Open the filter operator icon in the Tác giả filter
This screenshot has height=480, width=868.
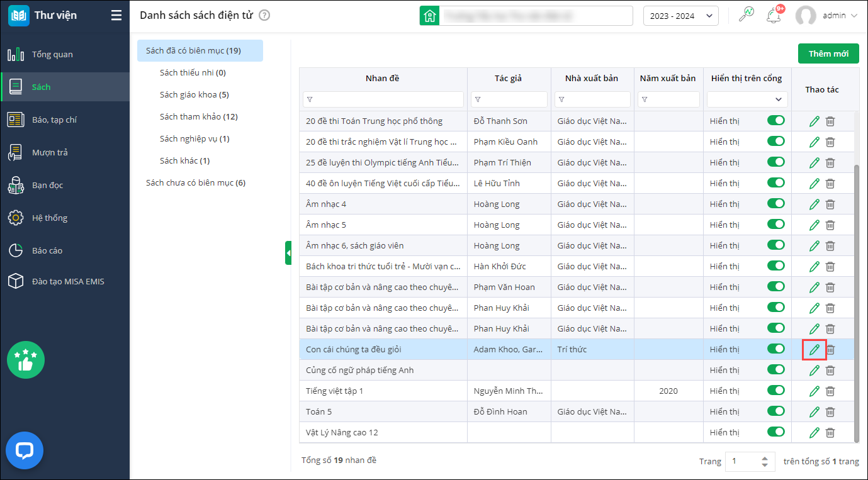[478, 99]
